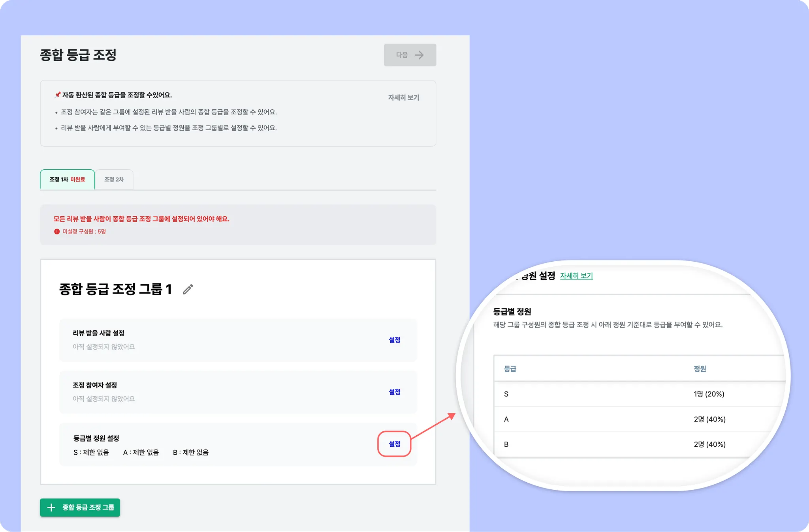This screenshot has width=809, height=532.
Task: Switch to the 조정 1차 tab
Action: tap(67, 180)
